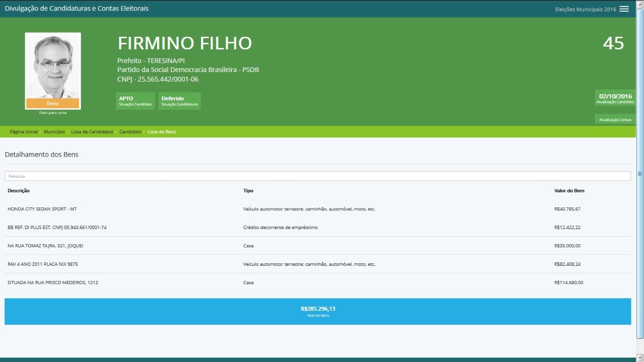Viewport: 644px width, 362px height.
Task: Click the R$285.296,13 Total em Bens bar
Action: [x=317, y=311]
